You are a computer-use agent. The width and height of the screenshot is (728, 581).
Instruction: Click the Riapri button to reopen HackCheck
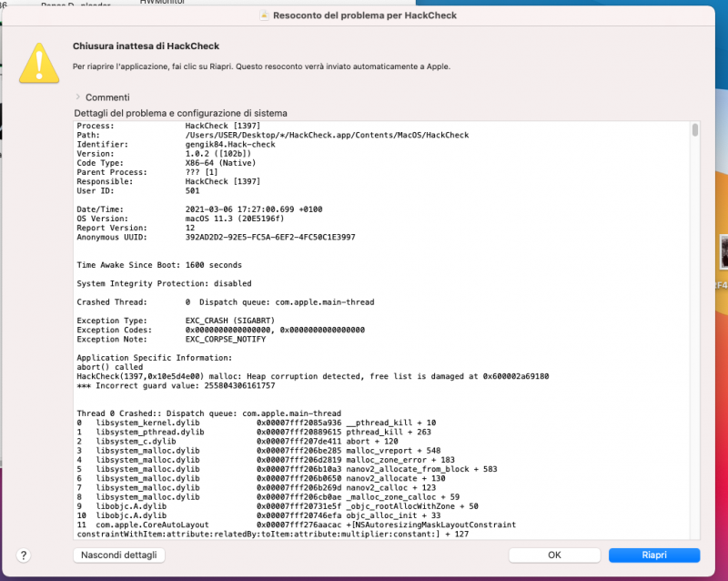(x=653, y=555)
